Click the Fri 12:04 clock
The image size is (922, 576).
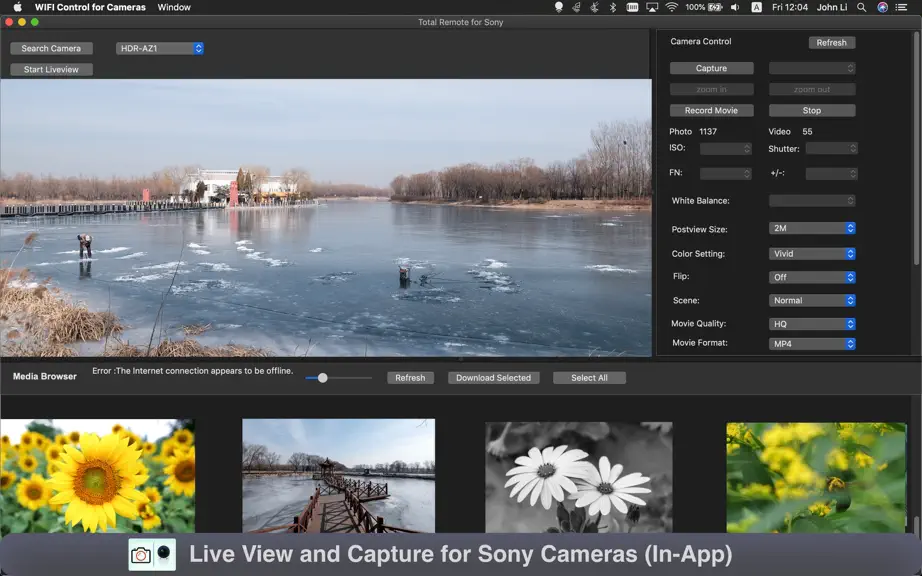790,7
